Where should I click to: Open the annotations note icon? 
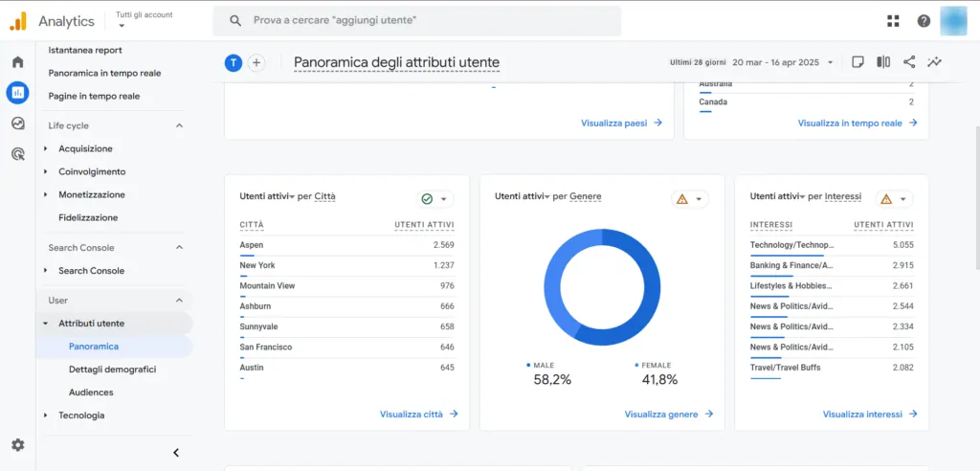[858, 62]
